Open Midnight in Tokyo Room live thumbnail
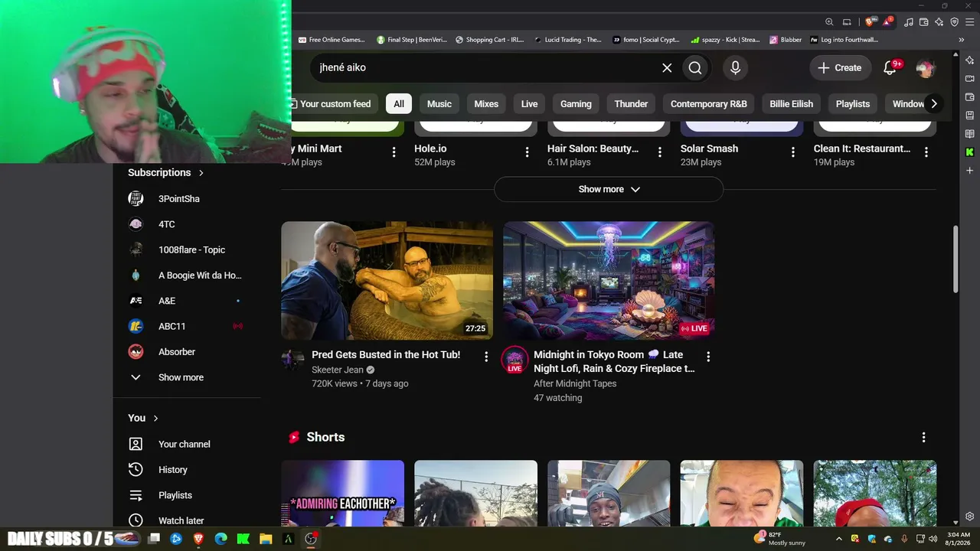The height and width of the screenshot is (551, 980). tap(609, 281)
